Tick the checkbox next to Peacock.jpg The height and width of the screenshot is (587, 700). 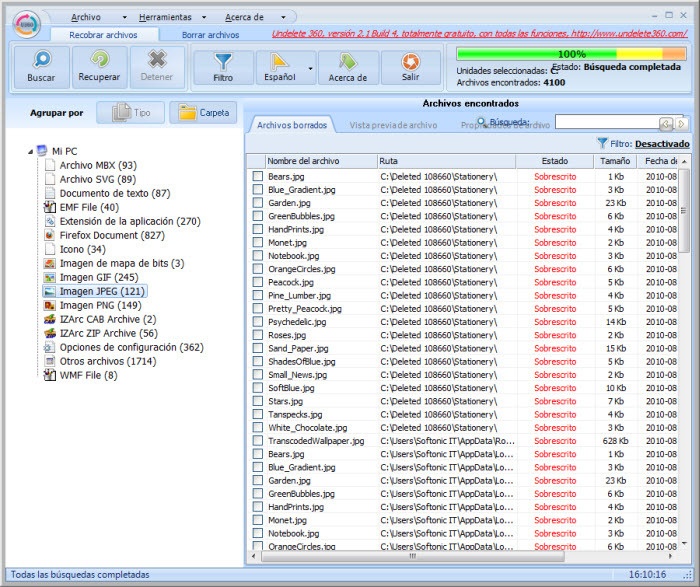click(x=257, y=282)
